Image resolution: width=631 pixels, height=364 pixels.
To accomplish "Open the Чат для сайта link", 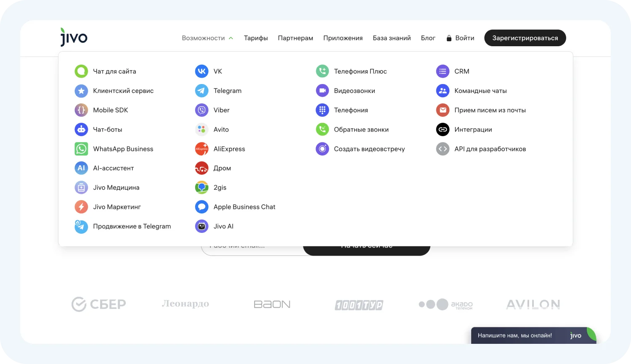I will pos(114,71).
